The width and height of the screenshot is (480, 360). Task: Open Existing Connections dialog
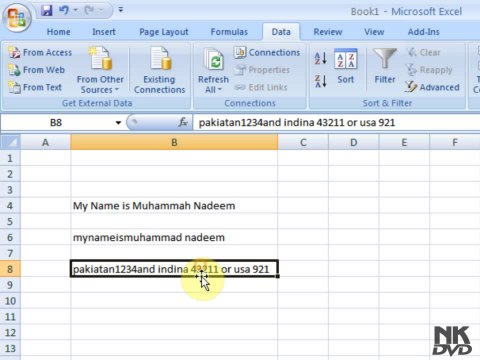pyautogui.click(x=159, y=70)
